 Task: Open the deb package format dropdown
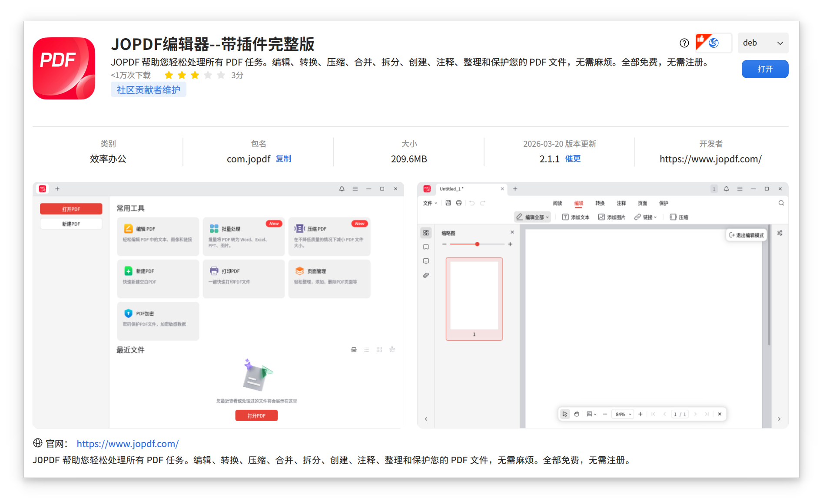coord(763,43)
